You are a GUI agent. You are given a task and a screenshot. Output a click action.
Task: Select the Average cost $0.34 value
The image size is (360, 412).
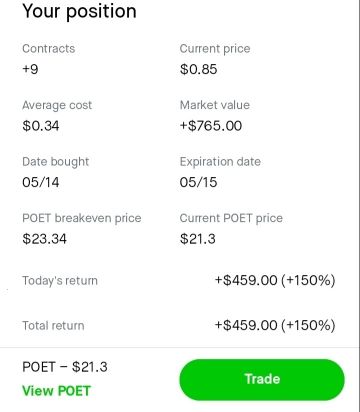click(41, 126)
